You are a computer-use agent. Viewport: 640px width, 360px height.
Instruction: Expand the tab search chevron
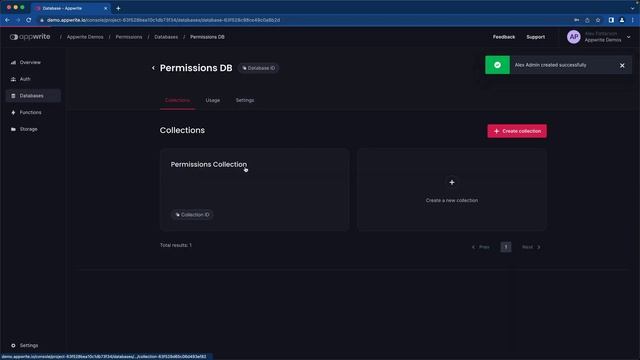click(632, 8)
